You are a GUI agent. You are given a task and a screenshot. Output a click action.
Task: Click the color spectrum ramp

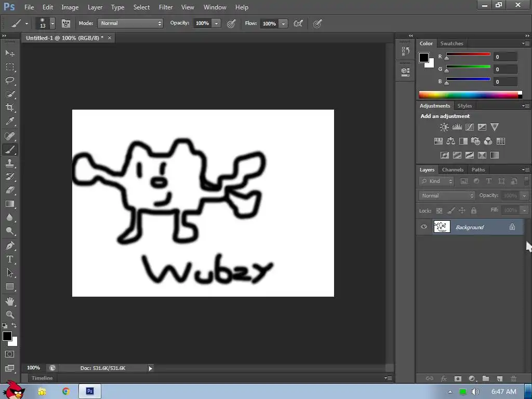[x=470, y=95]
